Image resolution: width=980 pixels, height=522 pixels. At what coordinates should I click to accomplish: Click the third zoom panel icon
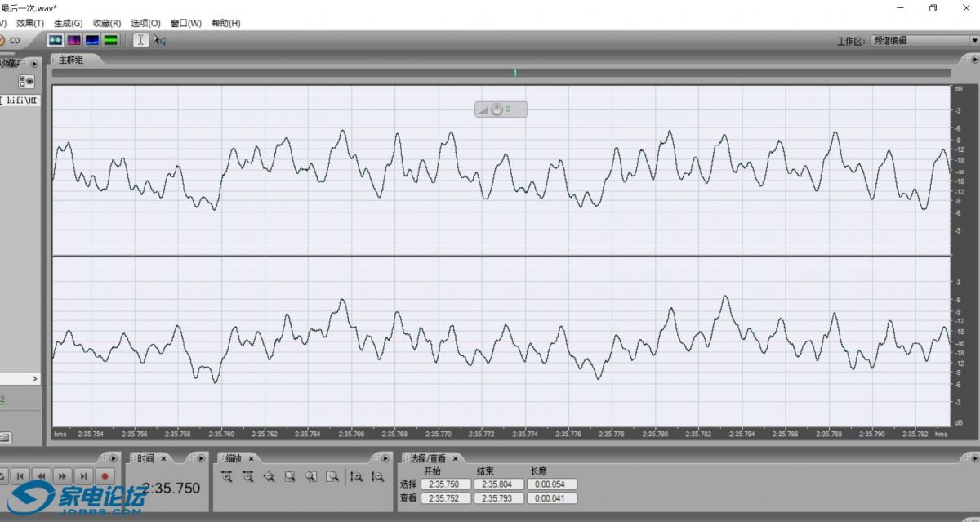(269, 476)
